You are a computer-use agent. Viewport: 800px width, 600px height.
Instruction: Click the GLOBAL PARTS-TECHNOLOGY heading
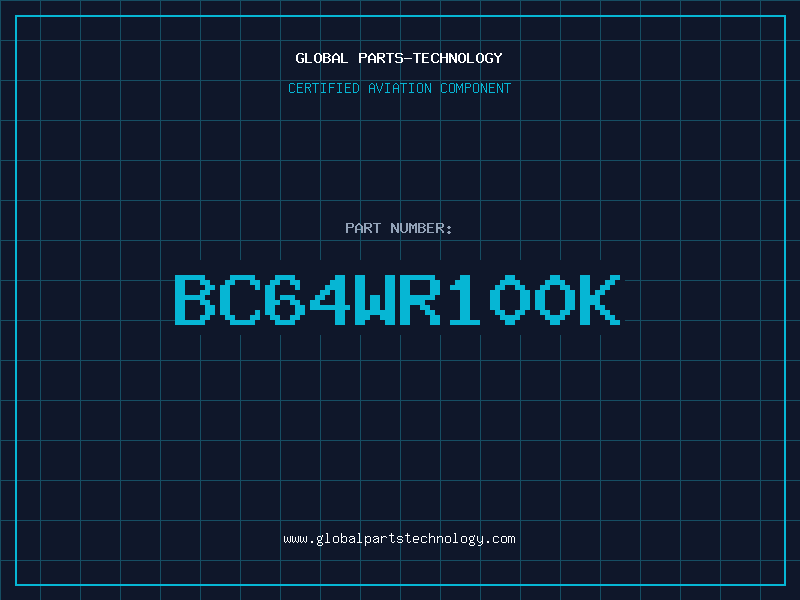(399, 58)
